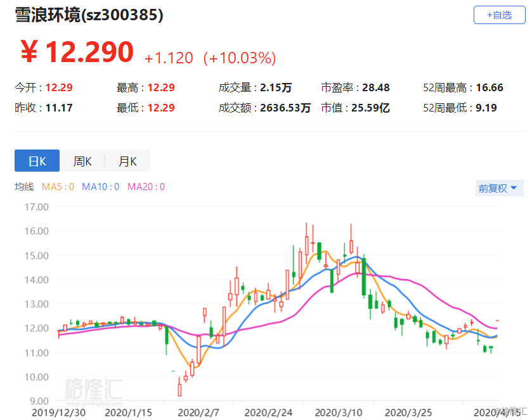This screenshot has width=532, height=420.
Task: Click the 9.00 price axis label
Action: (39, 401)
